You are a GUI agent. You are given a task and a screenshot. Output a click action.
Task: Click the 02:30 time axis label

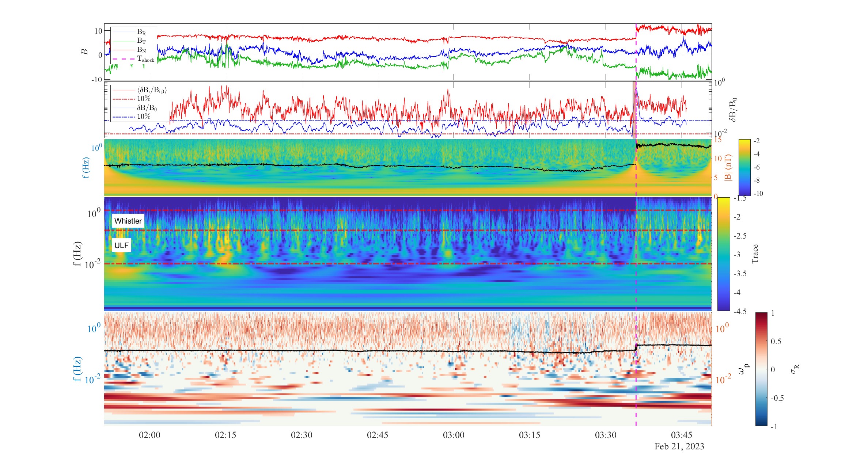coord(302,435)
